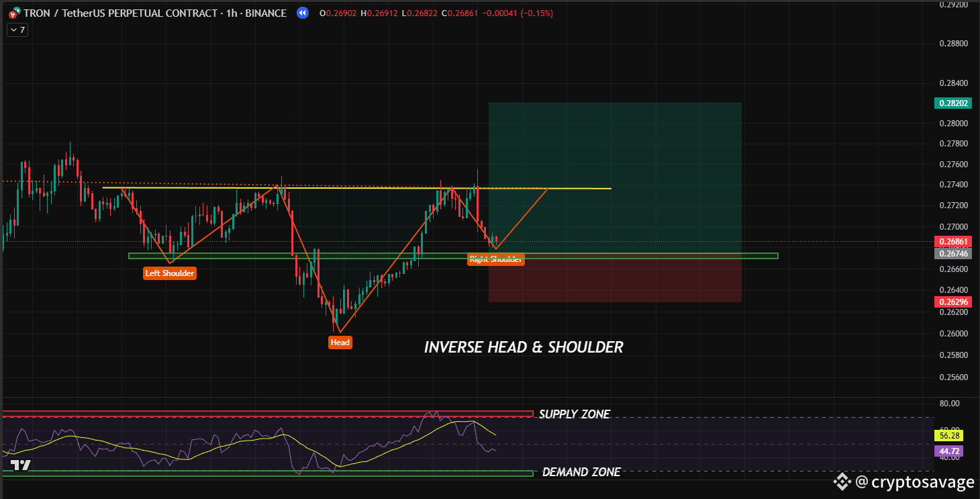Image resolution: width=980 pixels, height=499 pixels.
Task: Click the blue rewind replay icon
Action: (303, 13)
